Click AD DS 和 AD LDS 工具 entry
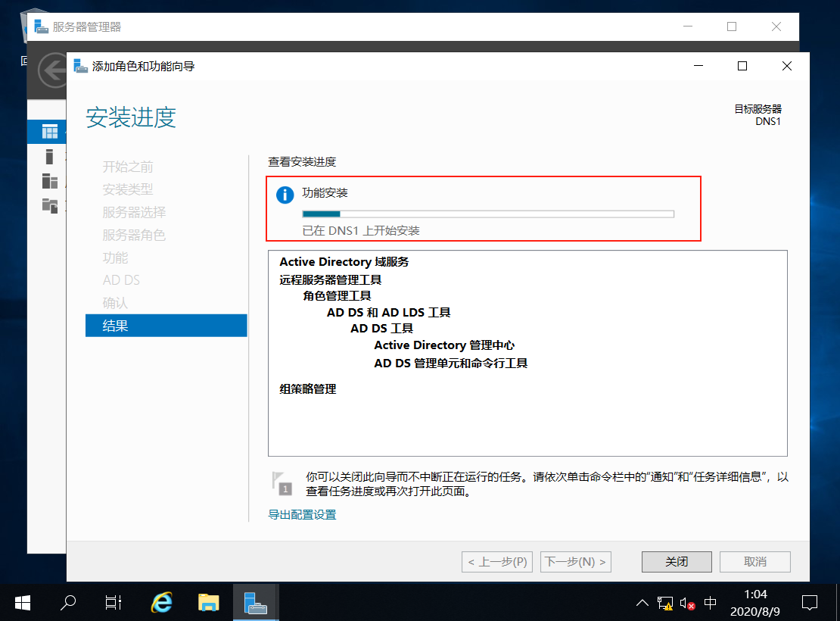The width and height of the screenshot is (840, 621). (388, 313)
